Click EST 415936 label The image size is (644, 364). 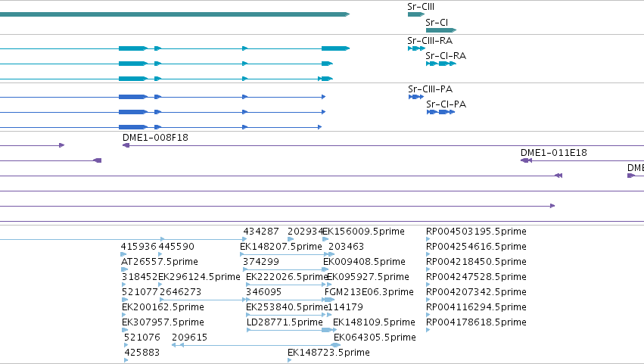point(138,247)
